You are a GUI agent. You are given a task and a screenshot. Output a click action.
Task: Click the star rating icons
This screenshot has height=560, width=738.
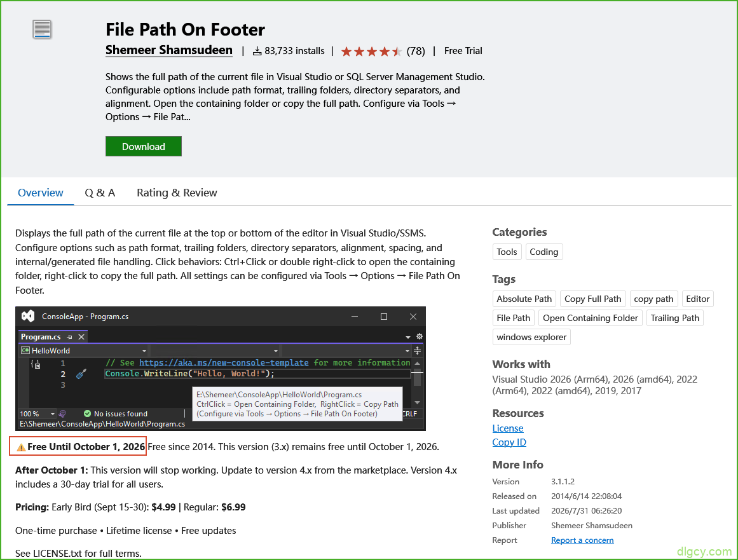pos(371,51)
